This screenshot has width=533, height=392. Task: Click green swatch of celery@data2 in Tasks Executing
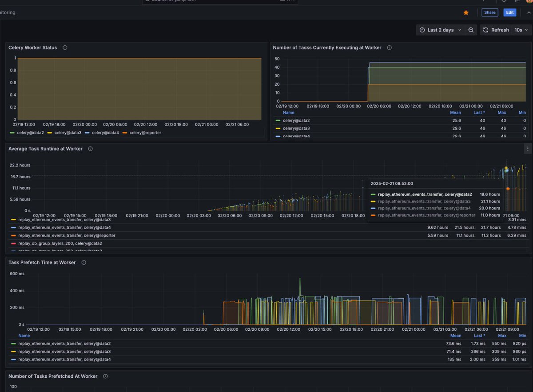(x=278, y=120)
